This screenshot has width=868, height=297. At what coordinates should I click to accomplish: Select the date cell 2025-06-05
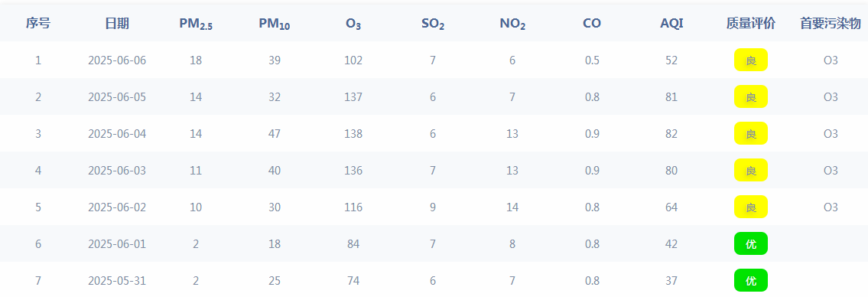117,97
